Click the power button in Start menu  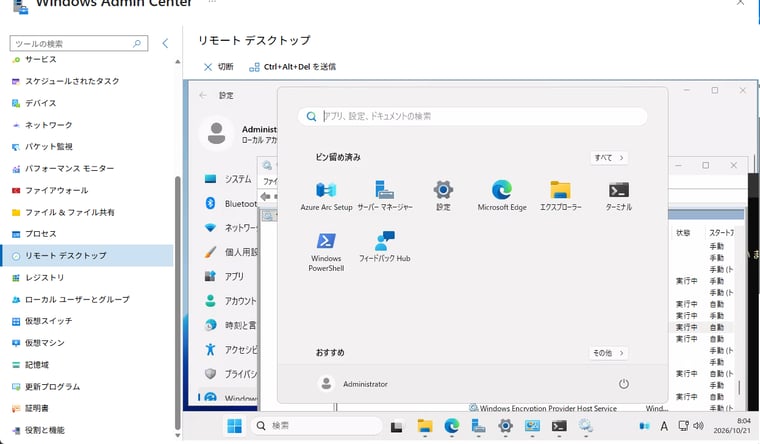coord(623,384)
